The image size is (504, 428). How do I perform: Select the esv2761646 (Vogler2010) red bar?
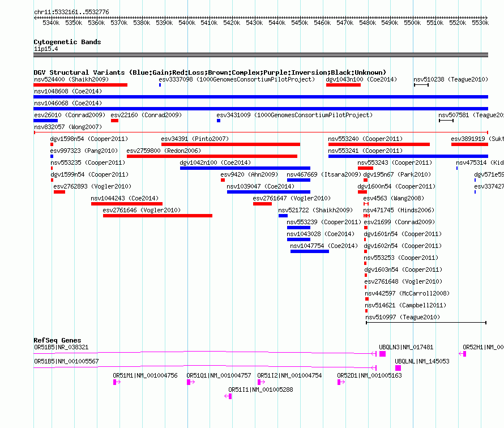(x=157, y=216)
